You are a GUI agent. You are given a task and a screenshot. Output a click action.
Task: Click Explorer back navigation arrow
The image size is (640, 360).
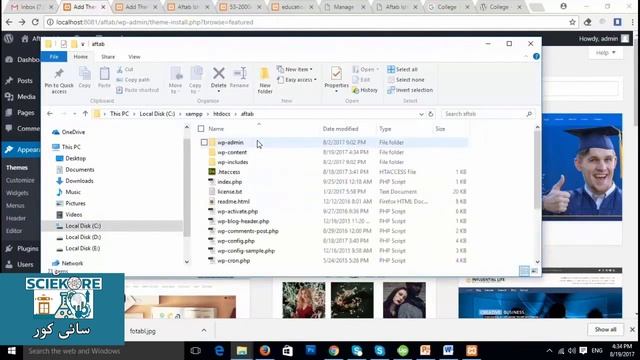pyautogui.click(x=50, y=114)
